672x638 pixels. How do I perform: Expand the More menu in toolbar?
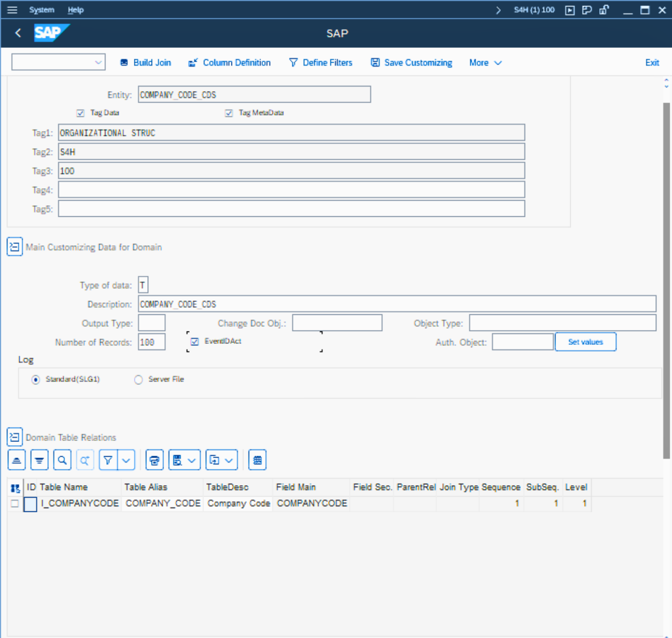[485, 63]
